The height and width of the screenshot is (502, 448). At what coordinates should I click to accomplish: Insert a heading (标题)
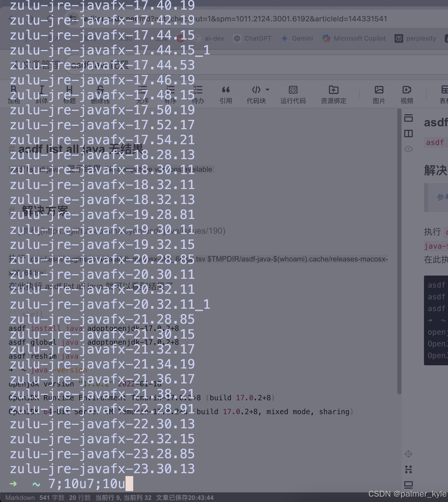pos(69,94)
